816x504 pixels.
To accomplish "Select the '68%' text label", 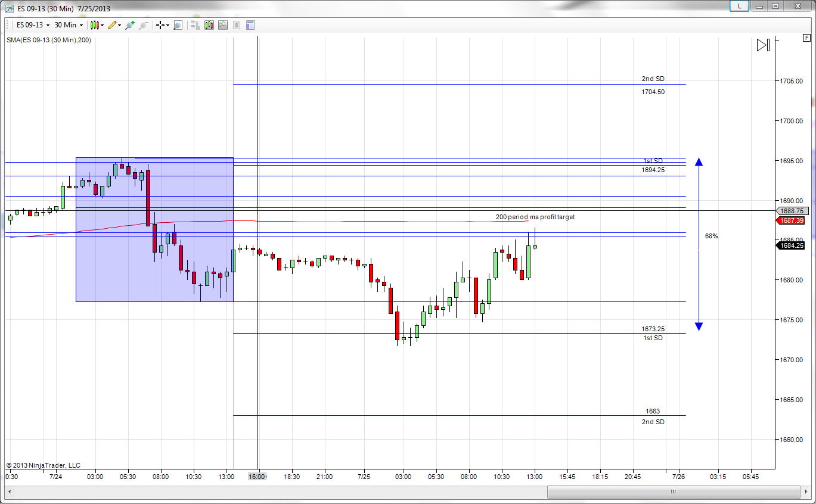I will pos(711,236).
